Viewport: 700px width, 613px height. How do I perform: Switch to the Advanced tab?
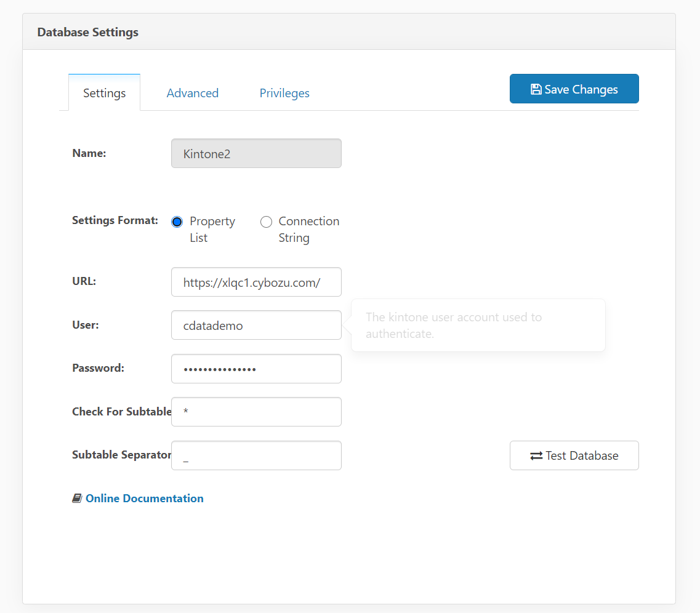[193, 93]
